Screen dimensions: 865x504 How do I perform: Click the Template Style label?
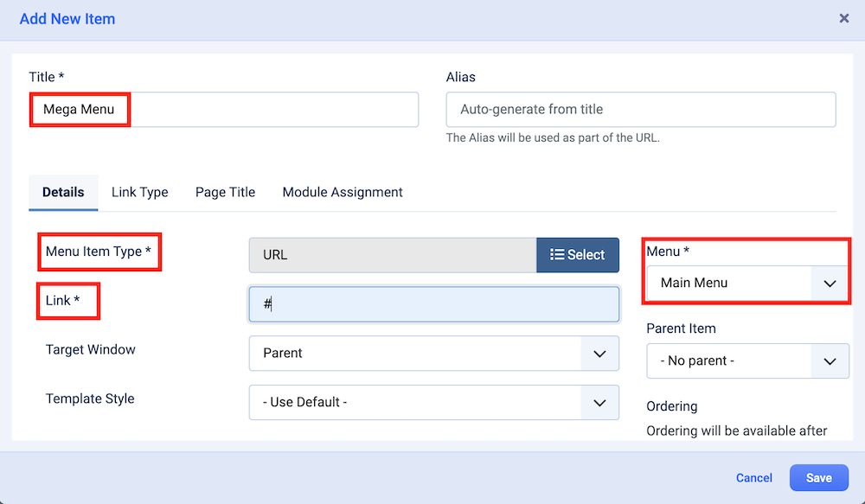(x=90, y=399)
